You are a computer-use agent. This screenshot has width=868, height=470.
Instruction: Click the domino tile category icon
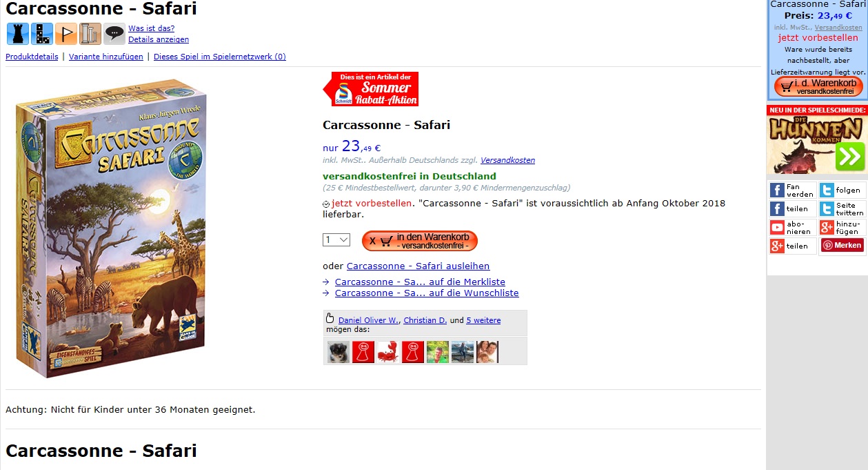pyautogui.click(x=41, y=34)
